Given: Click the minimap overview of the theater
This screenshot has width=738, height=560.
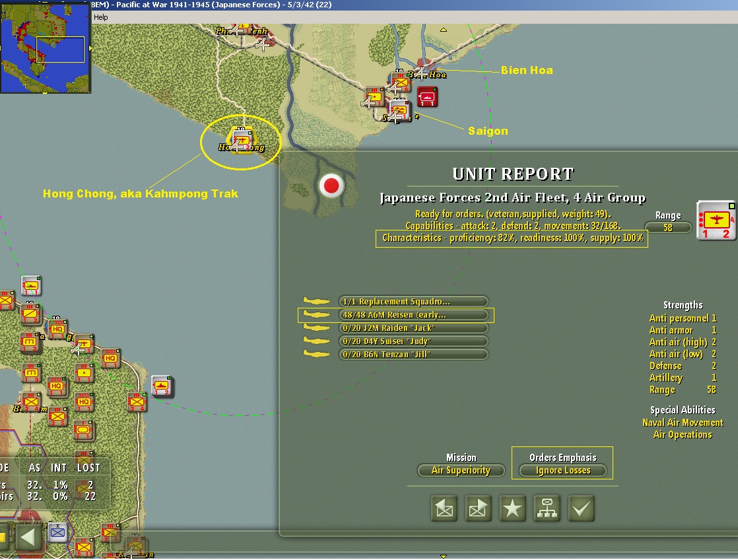Looking at the screenshot, I should tap(45, 48).
